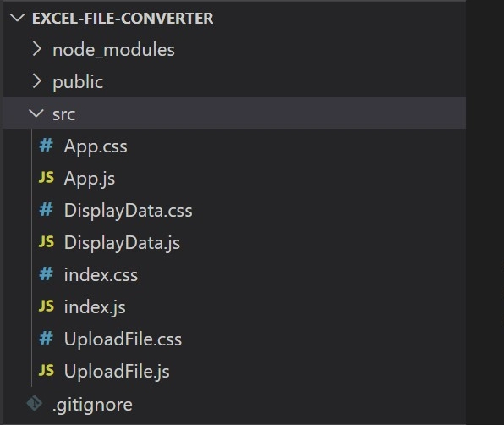This screenshot has width=504, height=425.
Task: Select the .gitignore file
Action: [92, 405]
